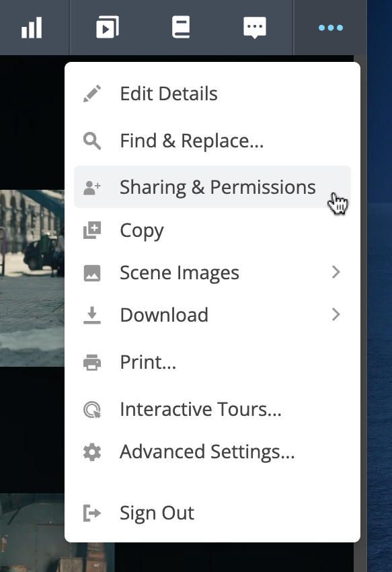Click the add-person icon for Sharing
This screenshot has width=392, height=572.
(92, 188)
